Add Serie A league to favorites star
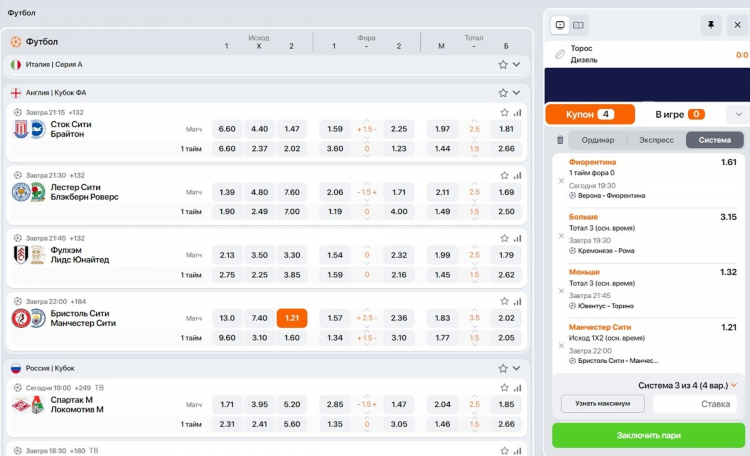The height and width of the screenshot is (456, 750). [503, 65]
